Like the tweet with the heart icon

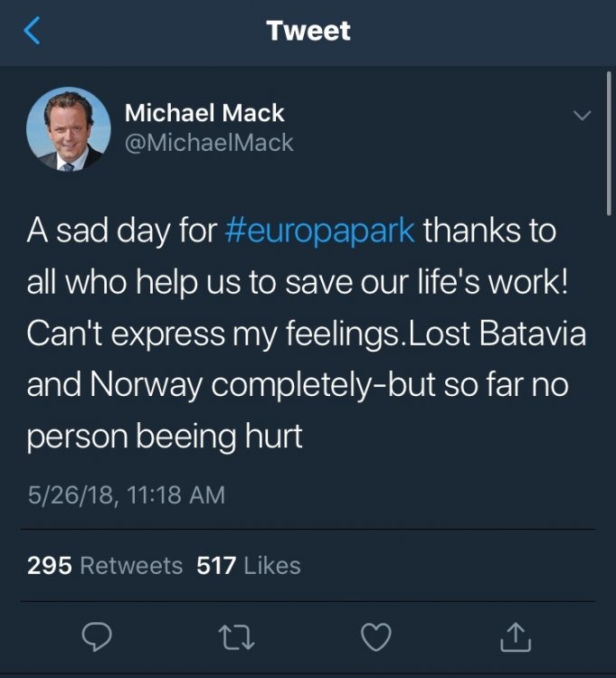pyautogui.click(x=375, y=638)
